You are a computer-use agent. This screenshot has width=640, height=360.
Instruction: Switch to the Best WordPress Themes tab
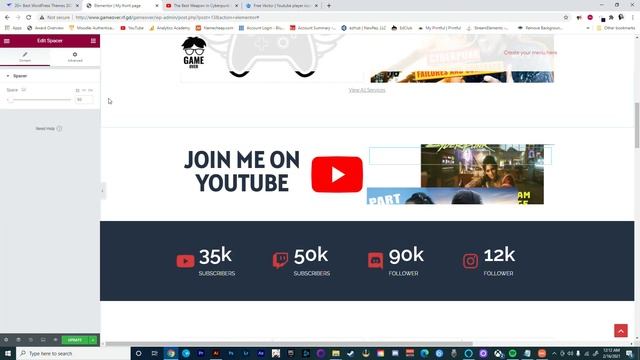[43, 6]
